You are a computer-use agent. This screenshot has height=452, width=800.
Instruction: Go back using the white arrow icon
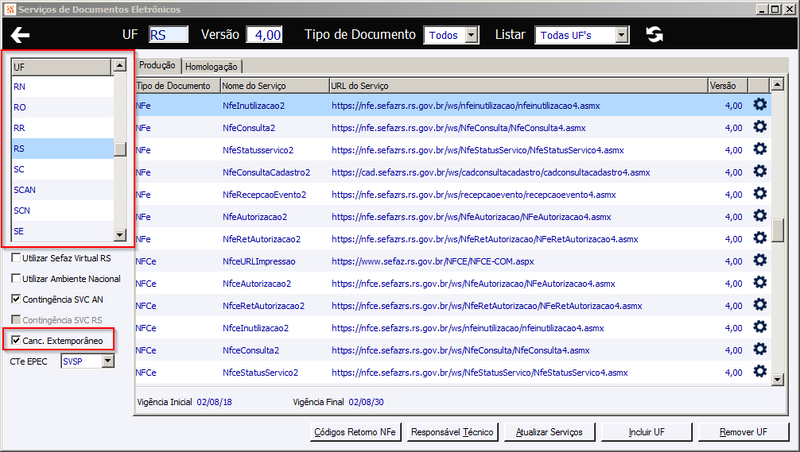[x=20, y=35]
